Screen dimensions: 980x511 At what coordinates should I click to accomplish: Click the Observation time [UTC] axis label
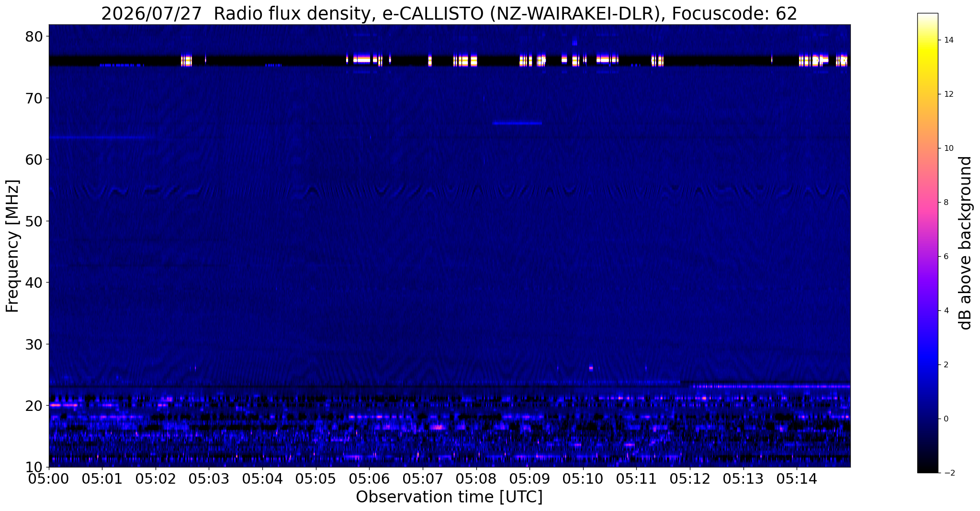click(449, 497)
